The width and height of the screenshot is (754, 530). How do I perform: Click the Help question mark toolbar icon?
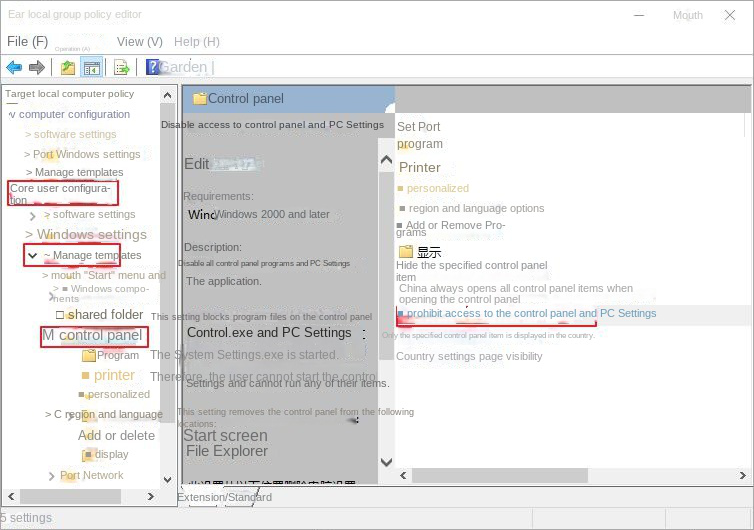[x=152, y=68]
